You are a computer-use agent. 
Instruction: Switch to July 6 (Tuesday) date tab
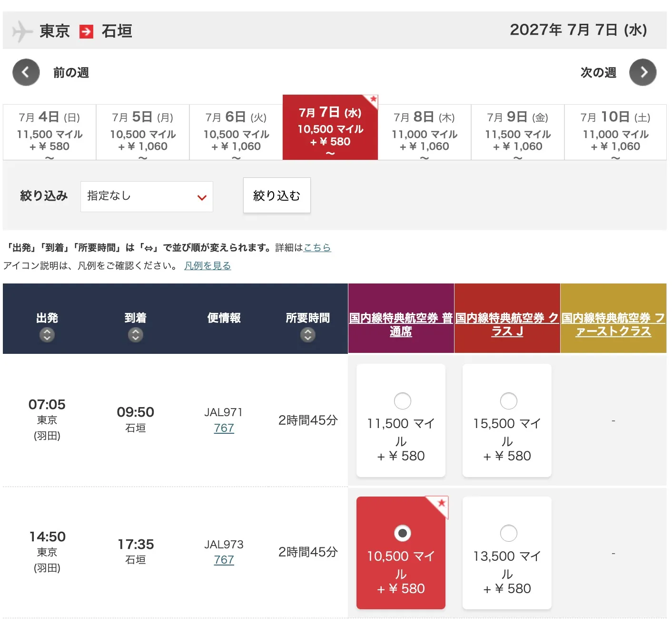pyautogui.click(x=236, y=132)
